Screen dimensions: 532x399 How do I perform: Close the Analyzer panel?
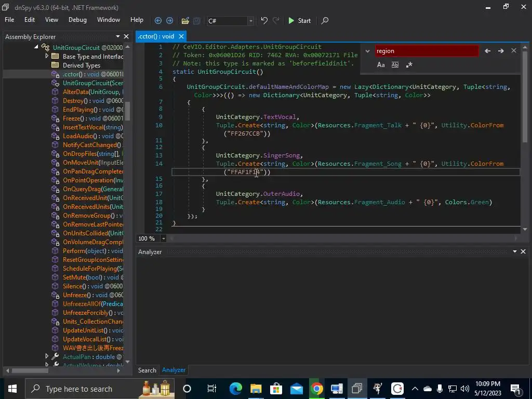coord(523,251)
